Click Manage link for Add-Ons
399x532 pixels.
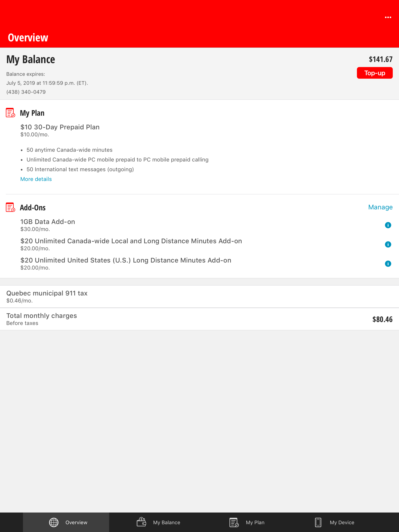coord(380,207)
